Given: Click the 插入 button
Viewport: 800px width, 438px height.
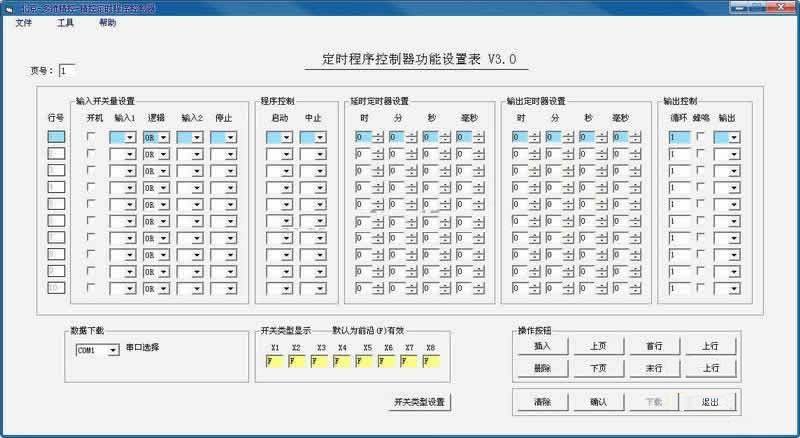Looking at the screenshot, I should 543,345.
